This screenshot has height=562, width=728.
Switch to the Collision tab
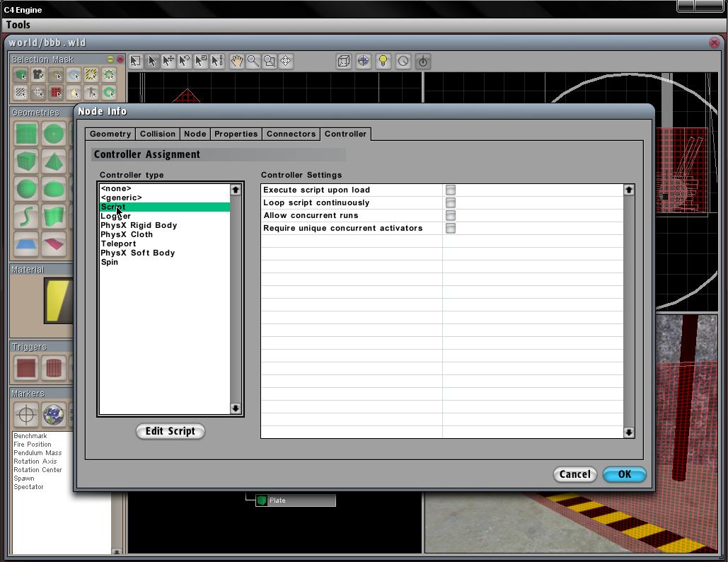(157, 134)
